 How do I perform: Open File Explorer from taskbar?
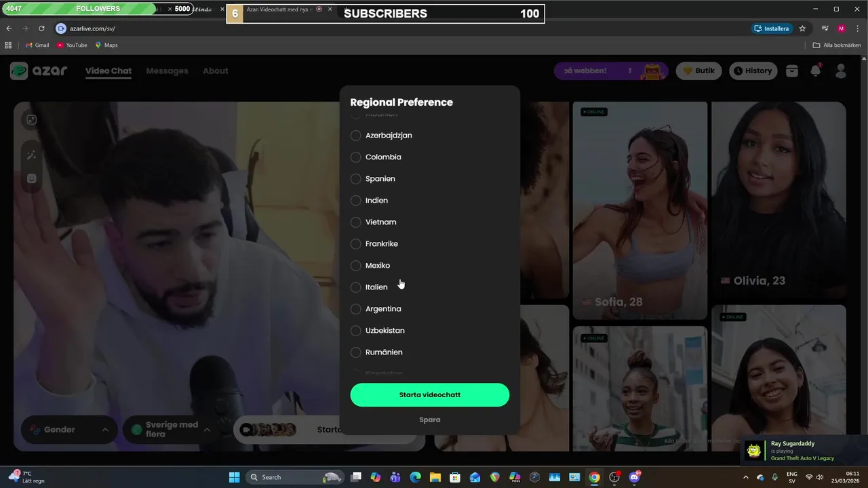[435, 477]
